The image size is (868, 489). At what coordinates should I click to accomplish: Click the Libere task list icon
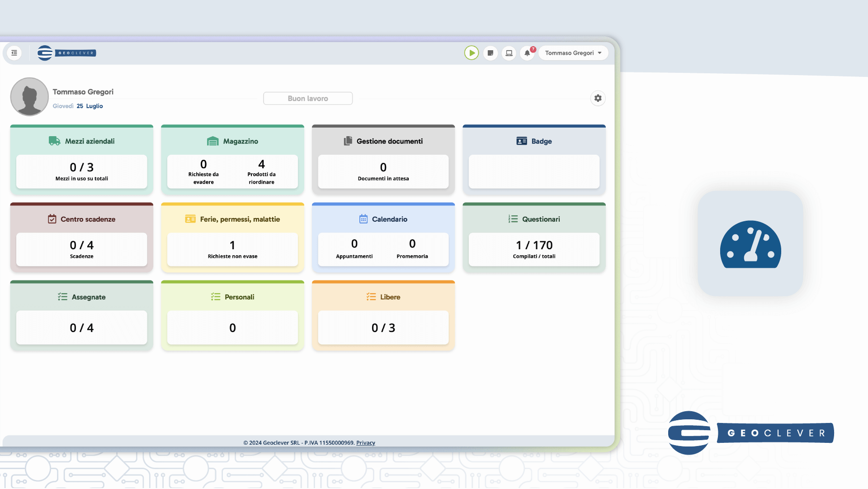(x=371, y=297)
